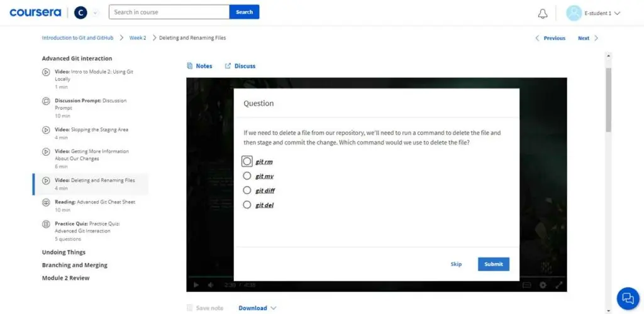Click the git diff answer label

pyautogui.click(x=265, y=191)
